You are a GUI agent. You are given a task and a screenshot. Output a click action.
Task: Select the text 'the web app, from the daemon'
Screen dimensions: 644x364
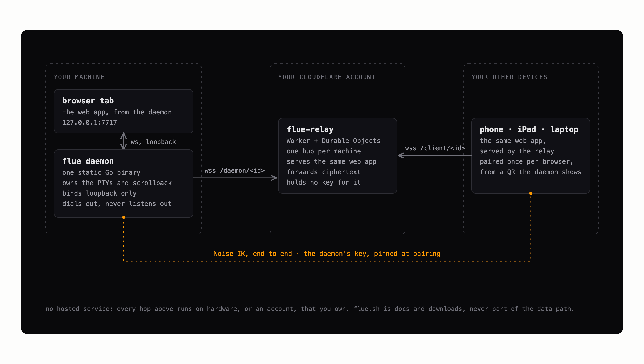[117, 112]
